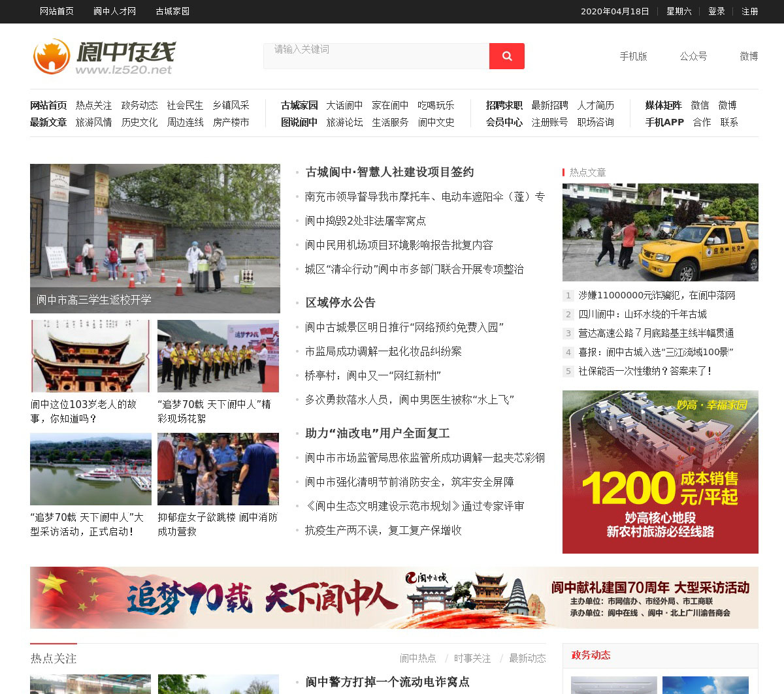
Task: Click the 阆中在线 site logo
Action: click(105, 57)
